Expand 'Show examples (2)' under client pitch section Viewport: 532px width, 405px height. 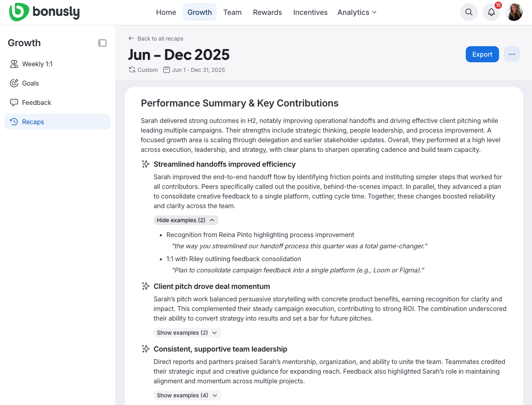click(x=187, y=333)
